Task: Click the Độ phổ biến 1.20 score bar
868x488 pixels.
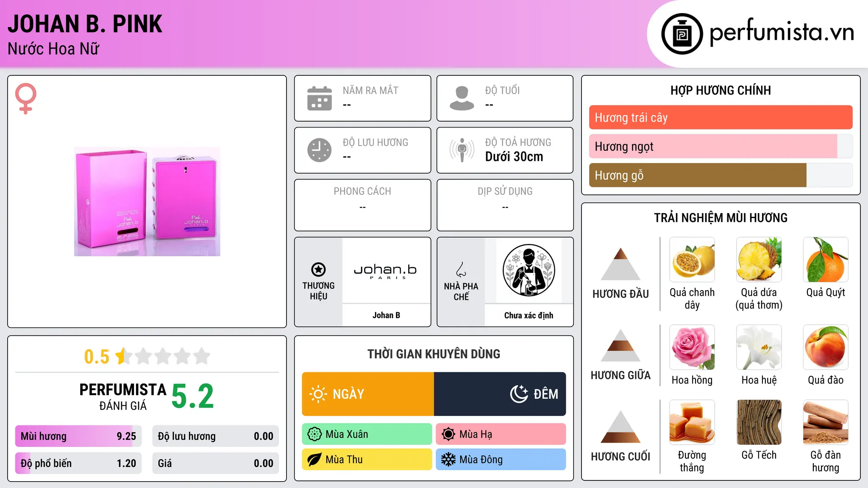Action: (78, 463)
